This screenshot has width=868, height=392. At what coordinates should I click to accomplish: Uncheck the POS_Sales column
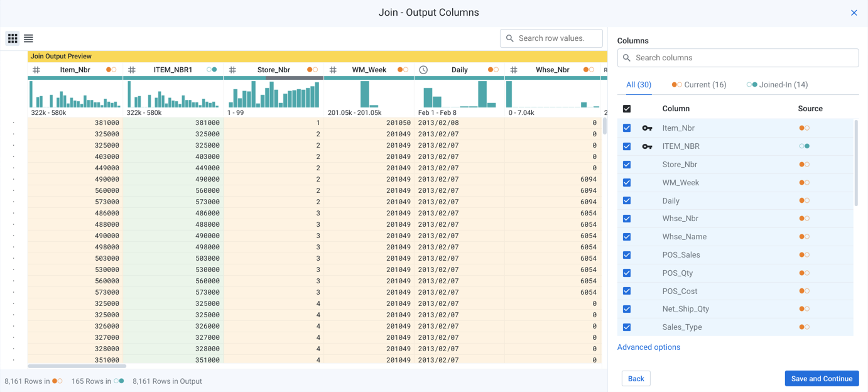(626, 254)
